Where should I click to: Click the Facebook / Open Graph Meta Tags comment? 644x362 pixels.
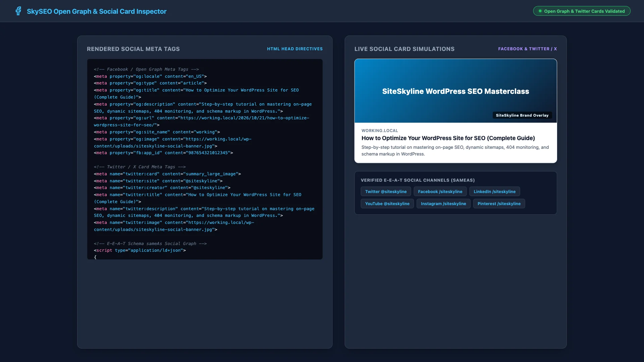point(146,69)
